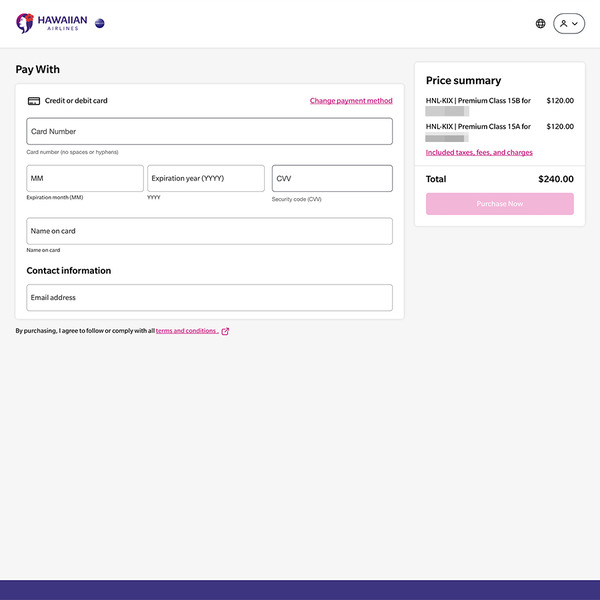Click the credit card icon
The image size is (600, 600).
34,101
